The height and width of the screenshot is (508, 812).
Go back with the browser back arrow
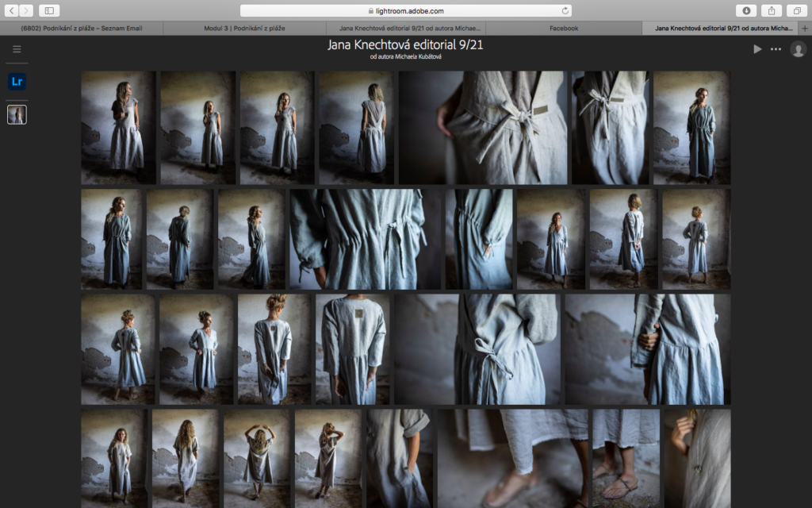coord(13,10)
